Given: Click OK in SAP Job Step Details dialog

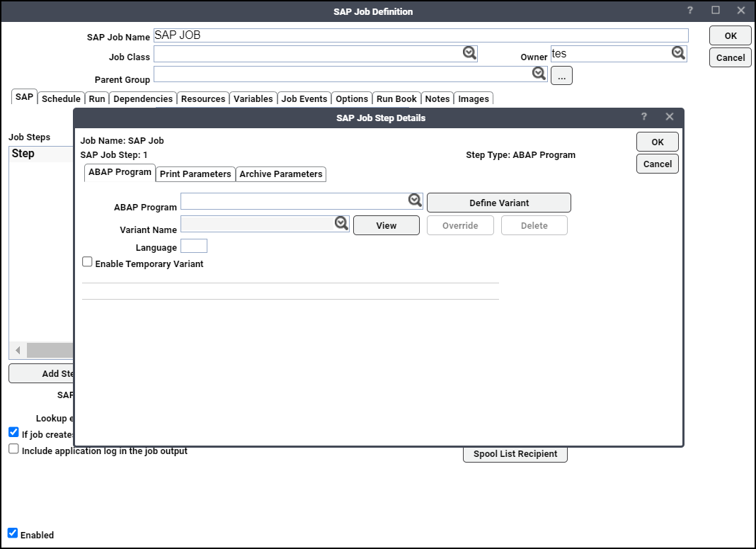Looking at the screenshot, I should pyautogui.click(x=657, y=142).
